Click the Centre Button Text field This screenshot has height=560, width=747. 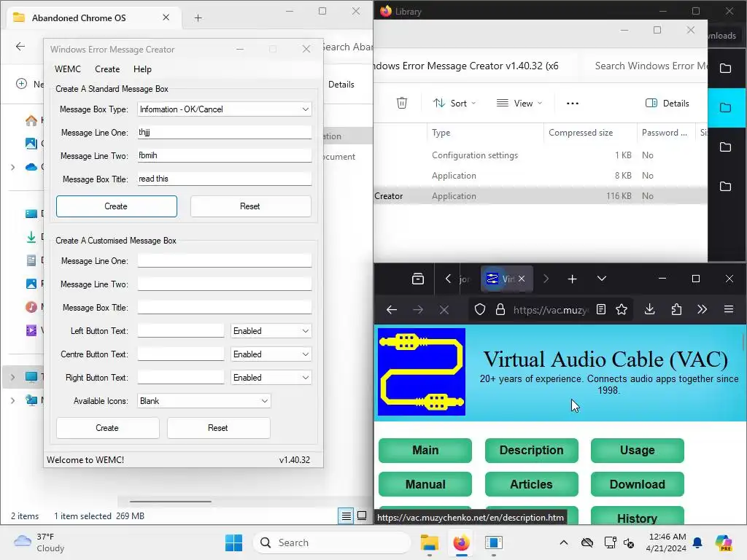coord(181,354)
